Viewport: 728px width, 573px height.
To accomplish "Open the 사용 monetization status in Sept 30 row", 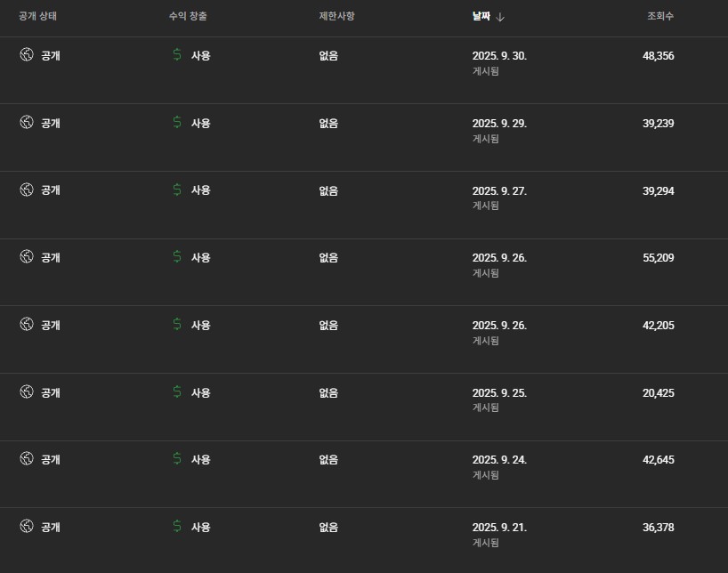I will click(x=200, y=55).
